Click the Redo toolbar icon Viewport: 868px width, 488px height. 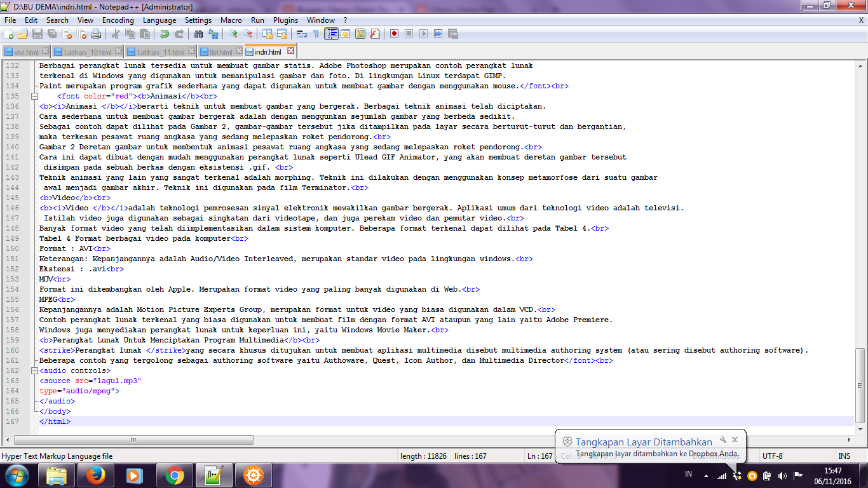179,34
